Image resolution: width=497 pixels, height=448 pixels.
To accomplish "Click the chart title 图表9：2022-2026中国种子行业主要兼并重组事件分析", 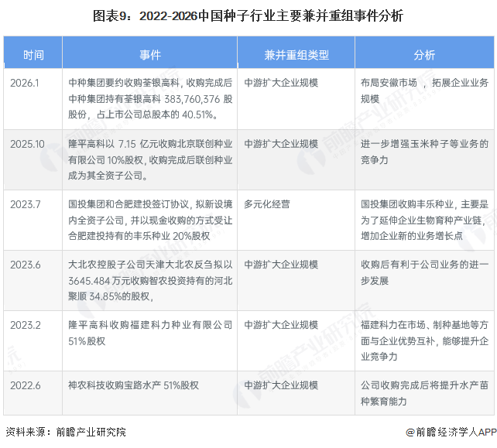I will point(248,15).
